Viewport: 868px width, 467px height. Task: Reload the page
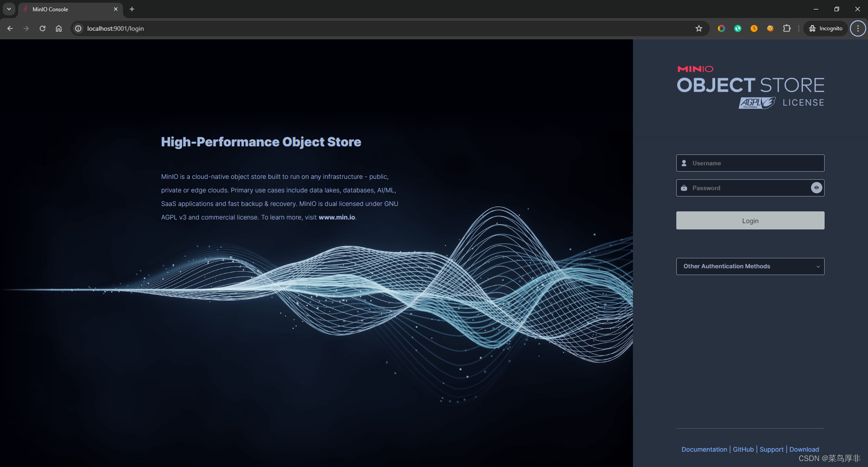[42, 28]
